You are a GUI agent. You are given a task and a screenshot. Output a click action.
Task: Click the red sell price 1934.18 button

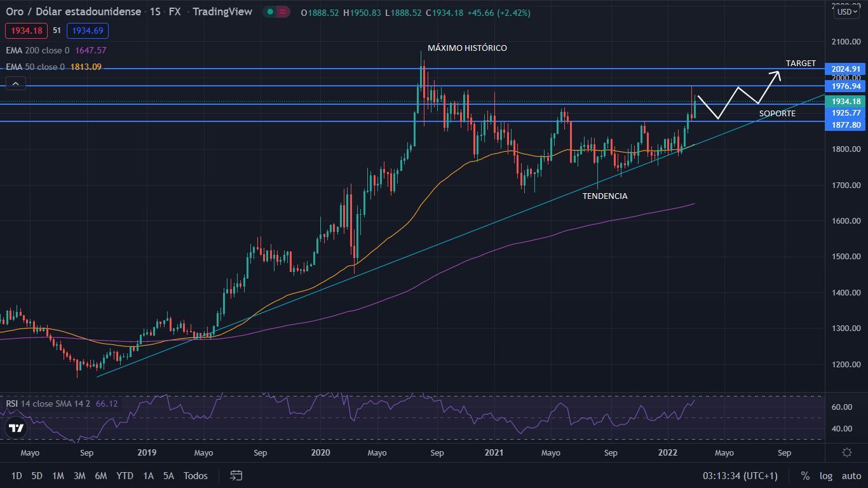coord(25,30)
